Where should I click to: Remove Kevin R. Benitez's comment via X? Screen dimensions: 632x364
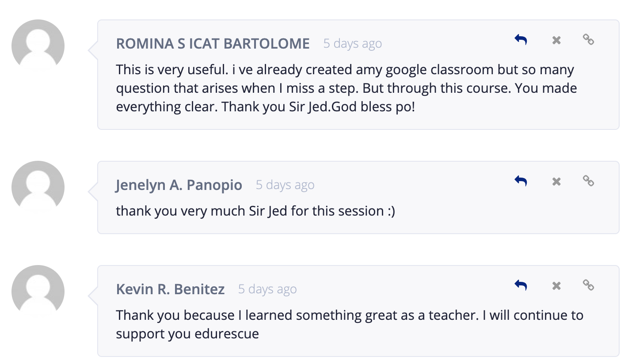click(556, 286)
